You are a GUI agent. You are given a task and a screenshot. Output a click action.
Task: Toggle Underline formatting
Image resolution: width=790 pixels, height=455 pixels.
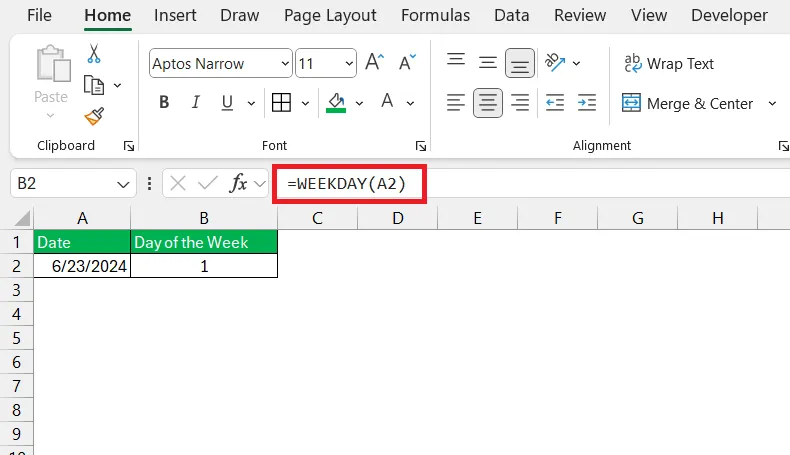(x=227, y=103)
